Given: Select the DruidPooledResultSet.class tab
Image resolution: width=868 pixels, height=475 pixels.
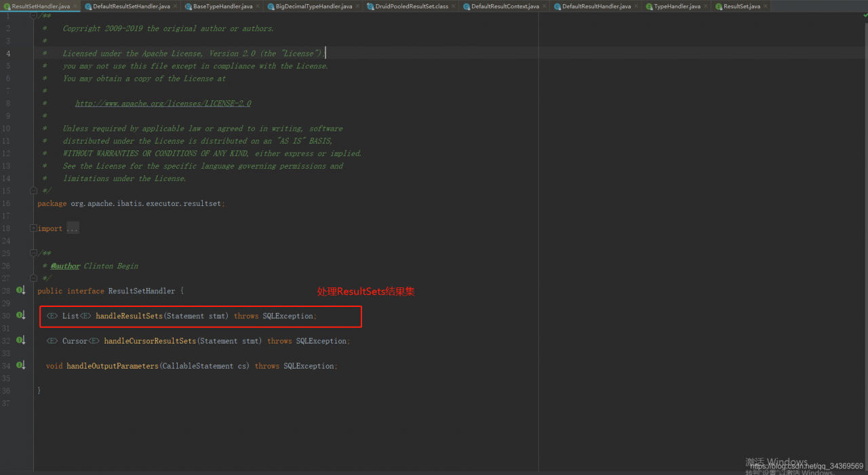Looking at the screenshot, I should click(x=412, y=6).
